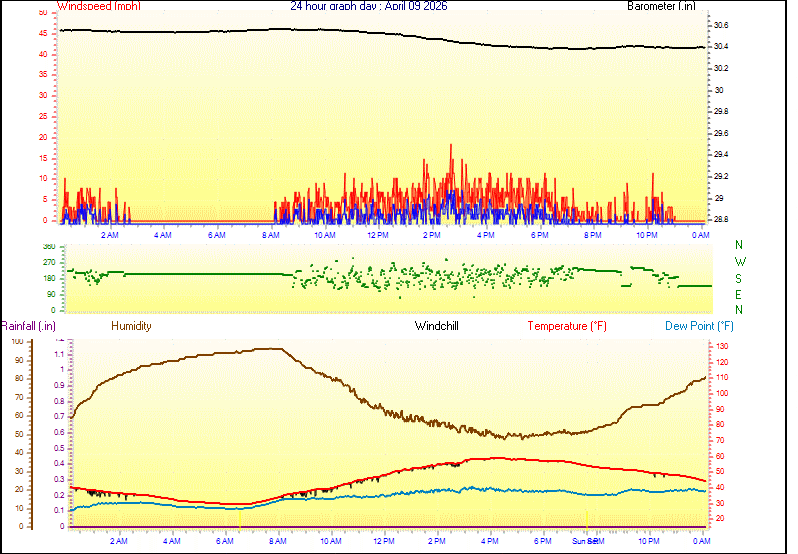This screenshot has height=554, width=798.
Task: Click 8 AM on the windspeed graph axis
Action: click(x=271, y=235)
